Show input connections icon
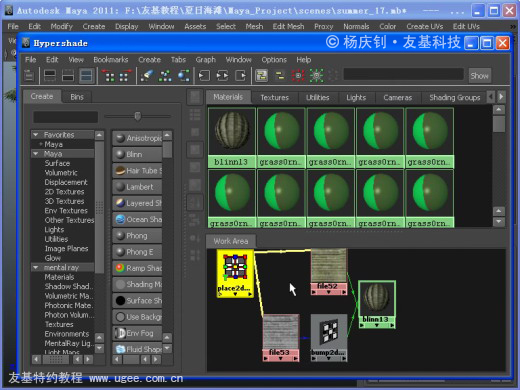 point(204,76)
